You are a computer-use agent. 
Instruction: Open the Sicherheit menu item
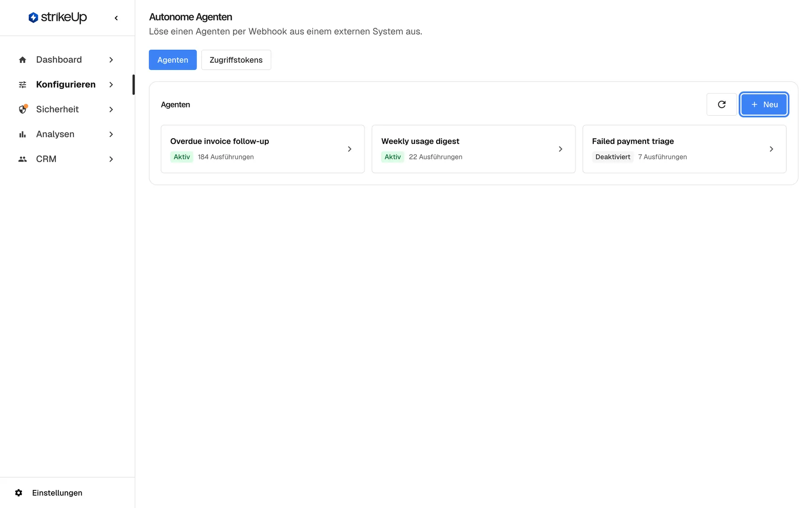tap(67, 109)
